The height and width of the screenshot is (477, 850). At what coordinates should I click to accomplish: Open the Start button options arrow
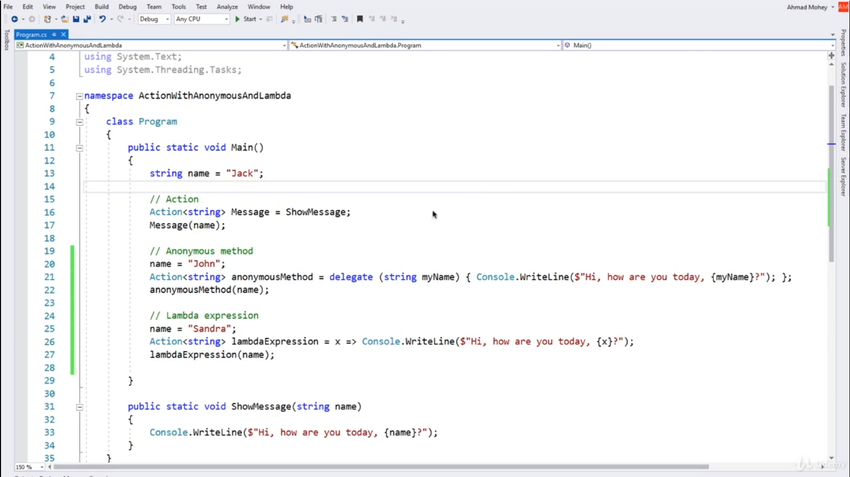(261, 19)
